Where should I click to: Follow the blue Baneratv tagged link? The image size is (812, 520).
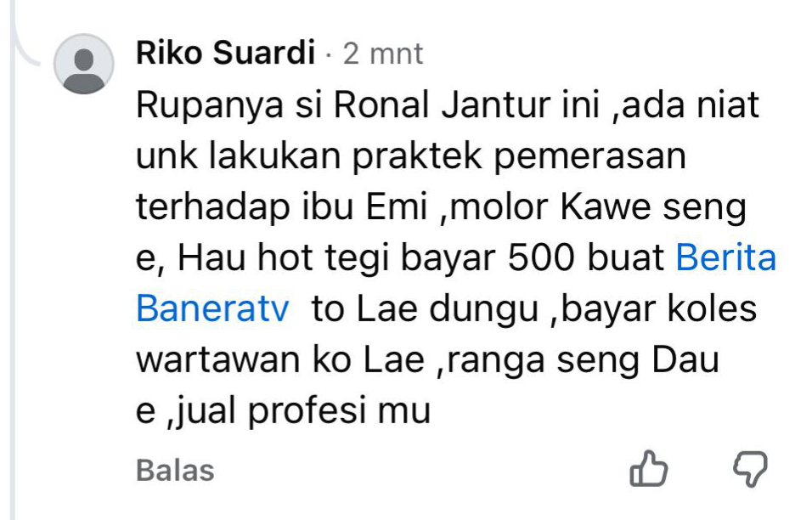point(212,308)
